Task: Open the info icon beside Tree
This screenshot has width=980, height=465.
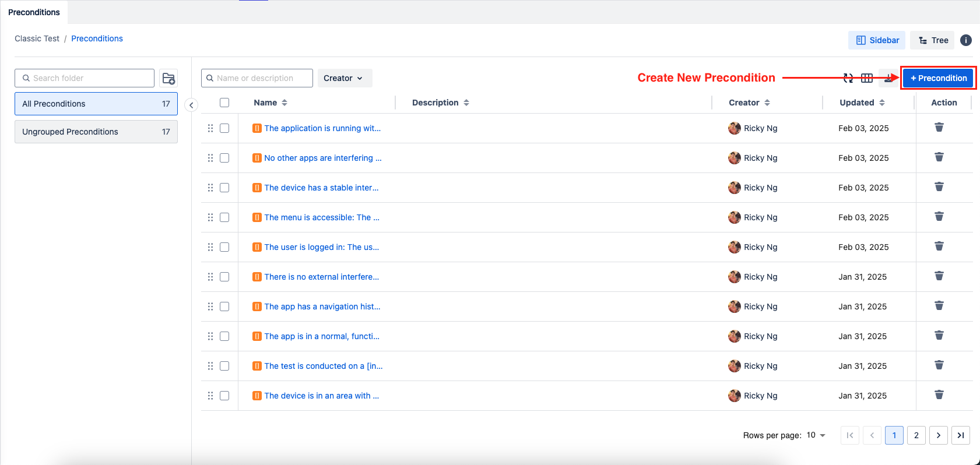Action: 966,40
